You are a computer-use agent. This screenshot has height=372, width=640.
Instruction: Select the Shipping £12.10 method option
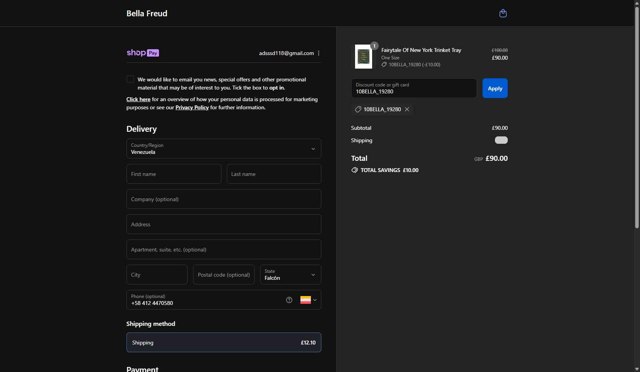pyautogui.click(x=224, y=343)
